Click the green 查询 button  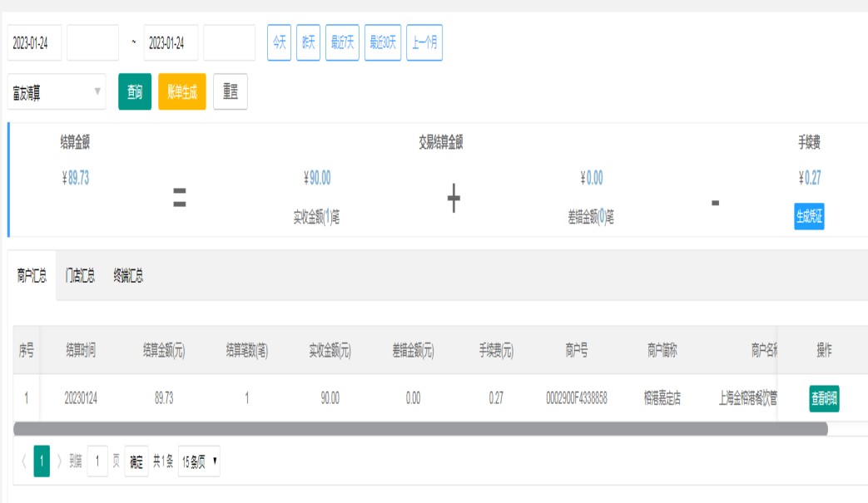click(x=135, y=92)
